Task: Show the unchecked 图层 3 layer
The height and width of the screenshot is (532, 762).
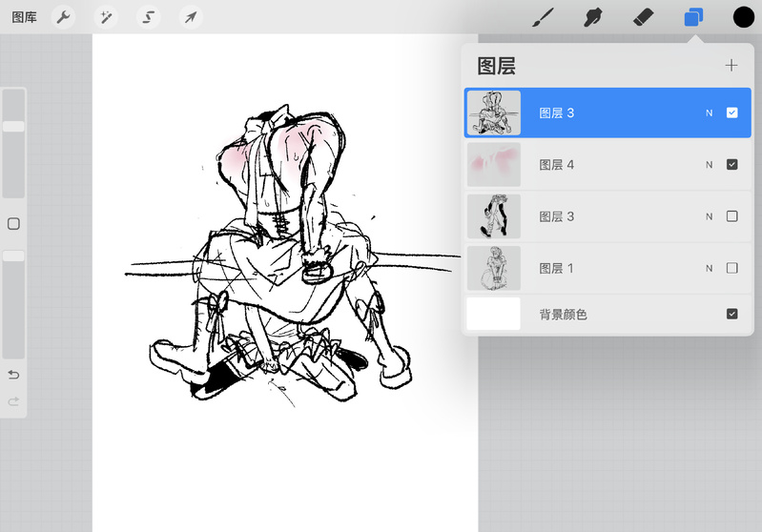Action: tap(731, 216)
